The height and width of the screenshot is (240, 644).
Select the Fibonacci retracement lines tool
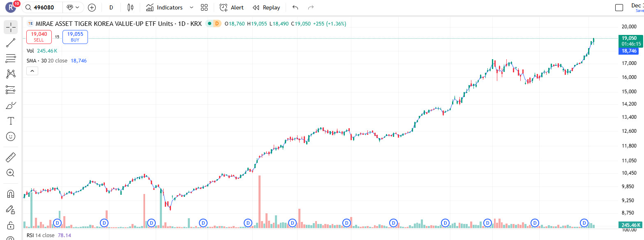pyautogui.click(x=11, y=58)
